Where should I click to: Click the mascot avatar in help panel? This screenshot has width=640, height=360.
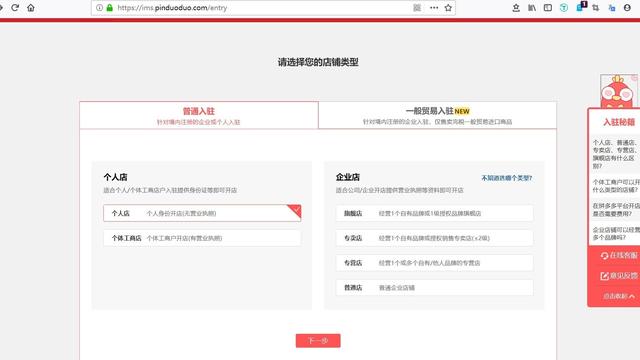pyautogui.click(x=618, y=91)
